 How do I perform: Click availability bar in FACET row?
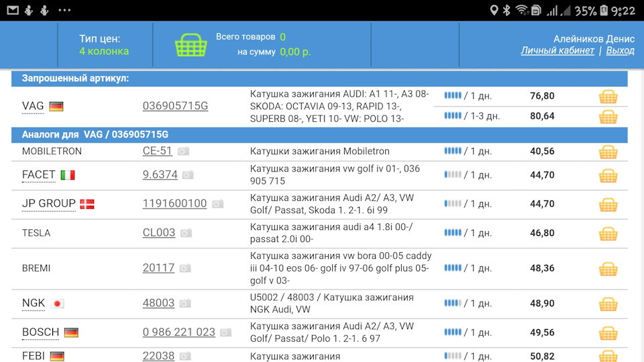[453, 175]
